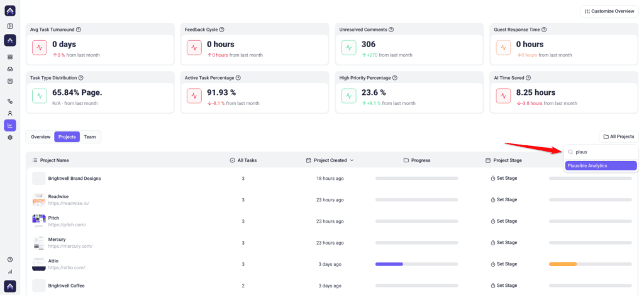The image size is (644, 295).
Task: Open the integrations link icon in sidebar
Action: 10,101
